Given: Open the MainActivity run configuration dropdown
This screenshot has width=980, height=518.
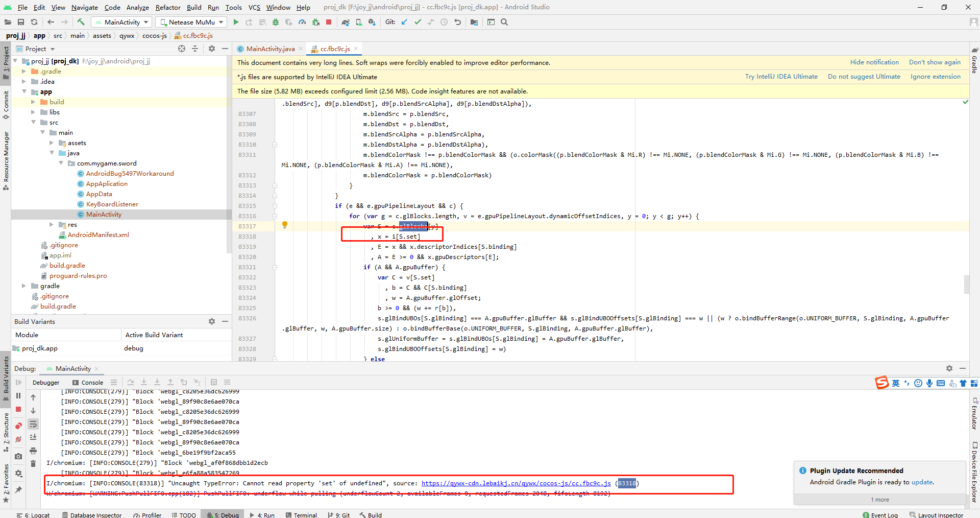Looking at the screenshot, I should (122, 22).
